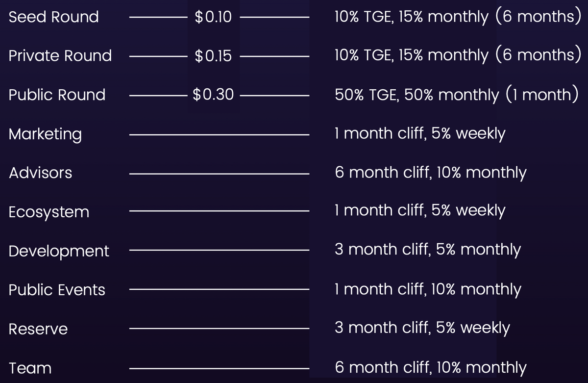Viewport: 588px width, 383px height.
Task: Select the $0.15 private round price
Action: [x=213, y=56]
